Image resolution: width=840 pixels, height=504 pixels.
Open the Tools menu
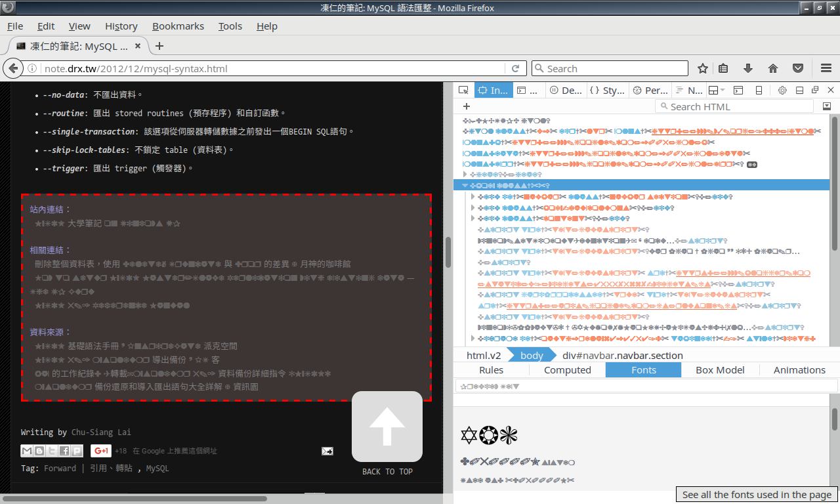[230, 26]
